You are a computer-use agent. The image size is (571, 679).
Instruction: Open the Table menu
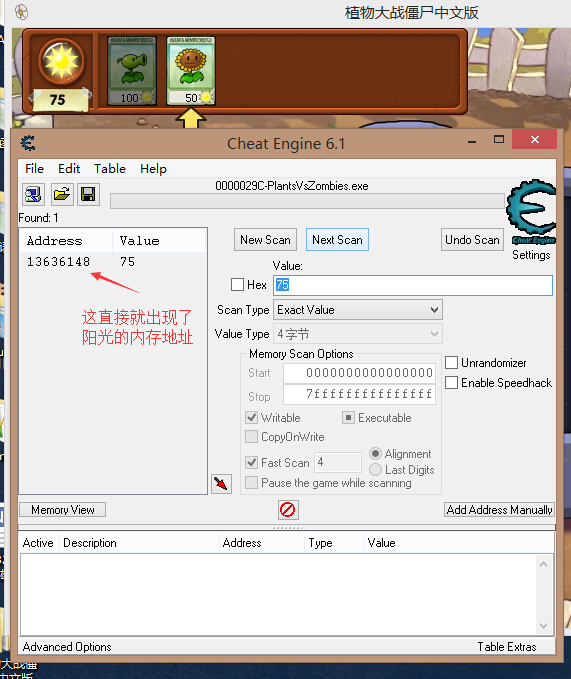[110, 168]
